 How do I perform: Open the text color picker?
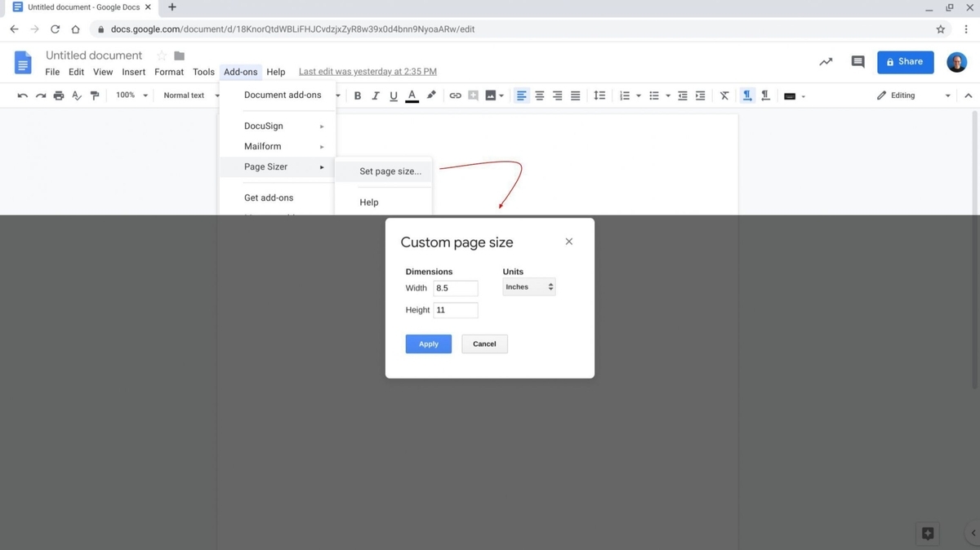point(412,95)
